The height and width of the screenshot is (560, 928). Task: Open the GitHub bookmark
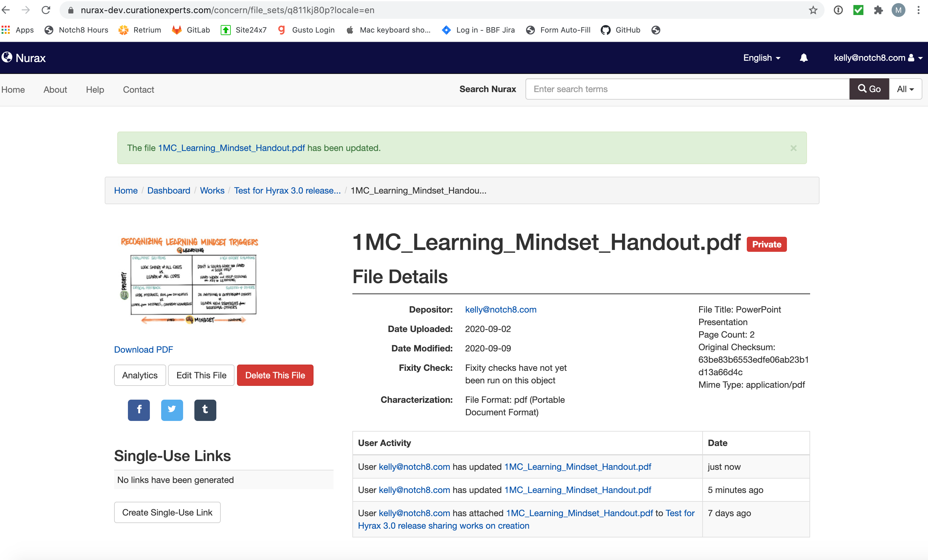pyautogui.click(x=620, y=30)
